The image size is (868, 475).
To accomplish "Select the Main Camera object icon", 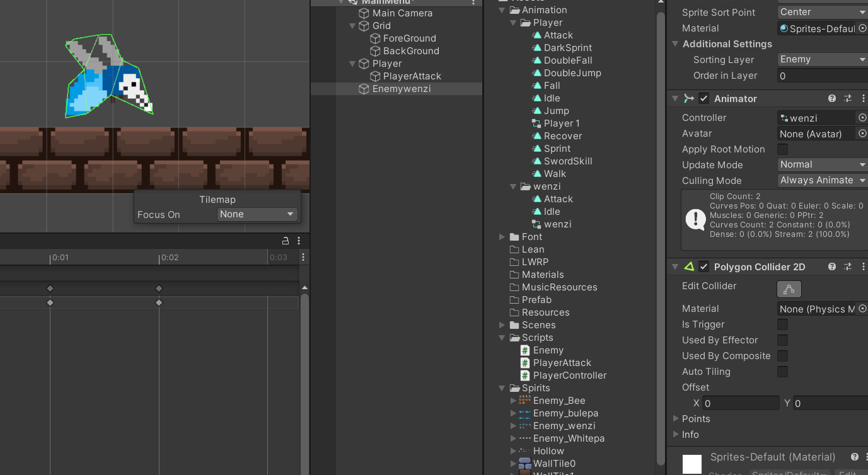I will click(364, 13).
